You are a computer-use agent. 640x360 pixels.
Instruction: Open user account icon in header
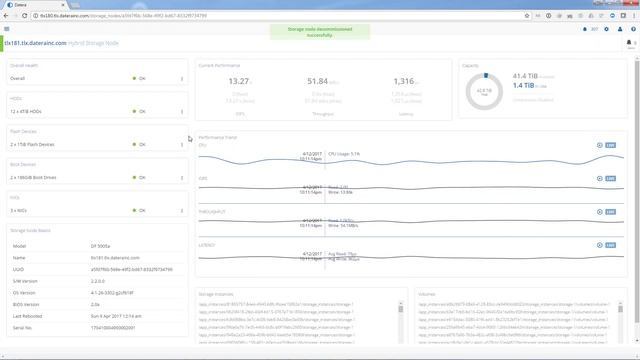coord(620,29)
